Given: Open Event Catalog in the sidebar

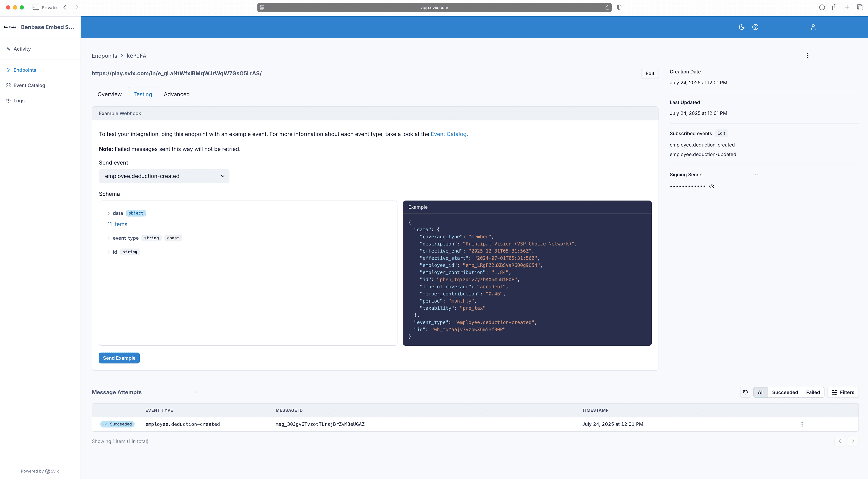Looking at the screenshot, I should [x=29, y=85].
